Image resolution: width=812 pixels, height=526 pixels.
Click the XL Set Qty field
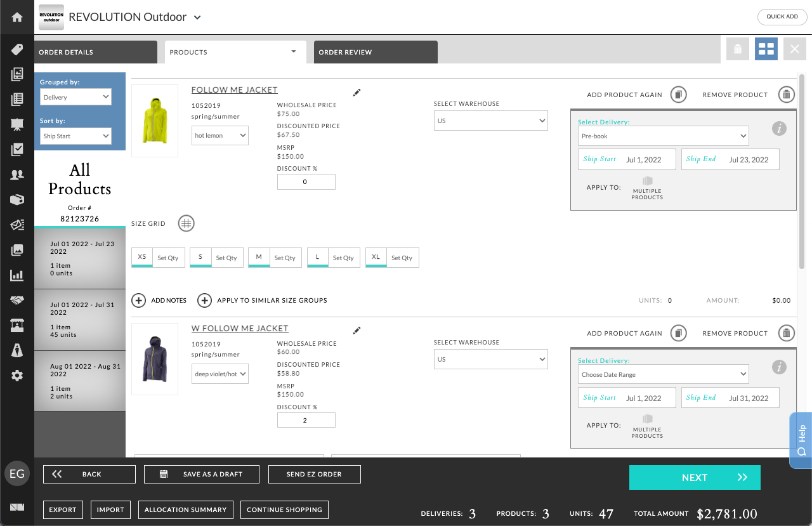click(402, 258)
